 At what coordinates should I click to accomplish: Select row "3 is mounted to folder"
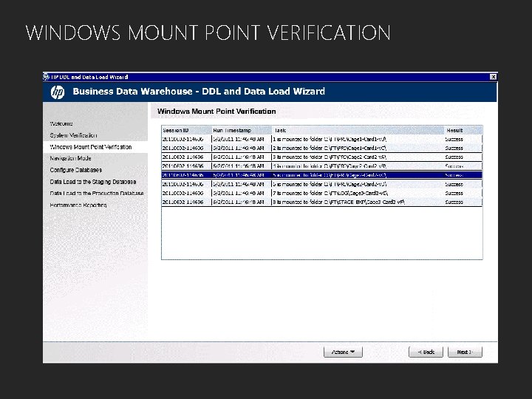click(x=321, y=157)
